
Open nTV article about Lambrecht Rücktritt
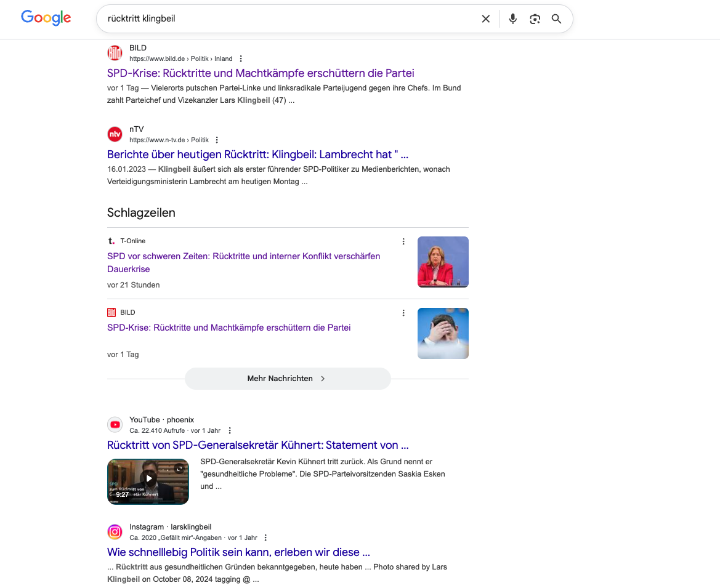[257, 155]
